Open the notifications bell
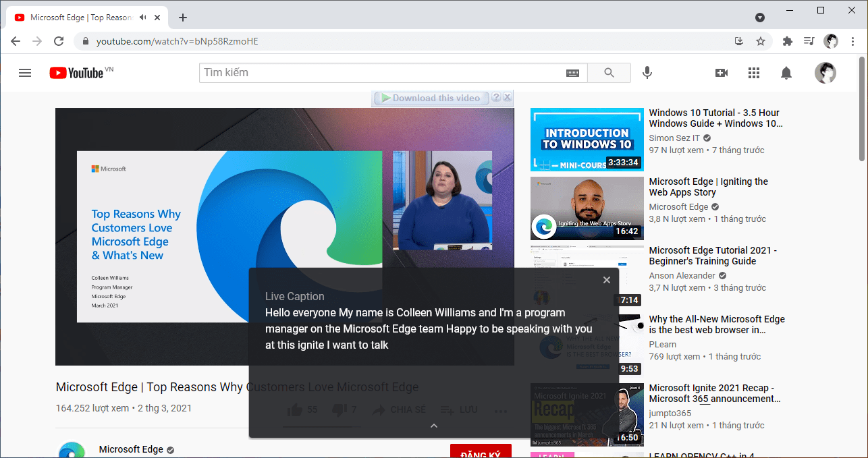The image size is (868, 458). point(786,73)
